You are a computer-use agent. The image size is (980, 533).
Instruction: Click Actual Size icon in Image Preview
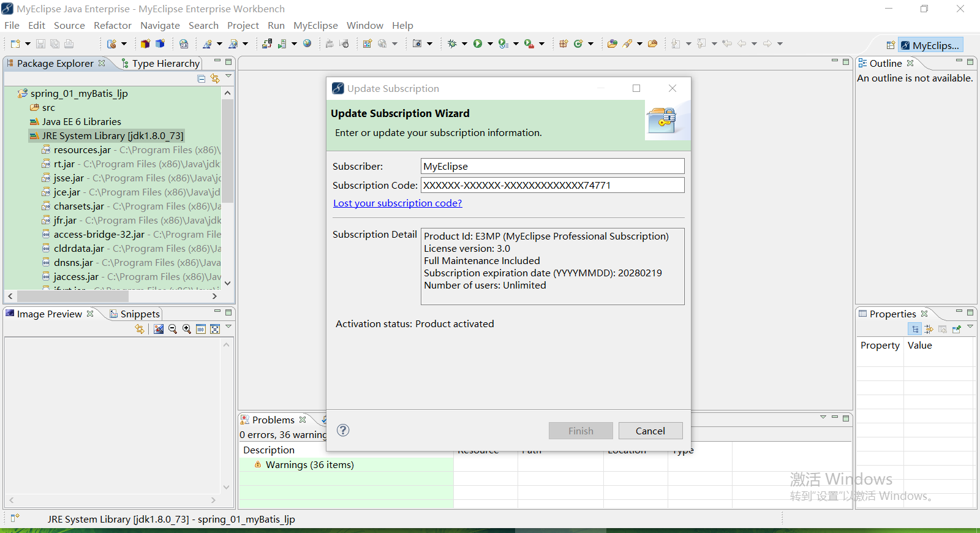[x=201, y=329]
